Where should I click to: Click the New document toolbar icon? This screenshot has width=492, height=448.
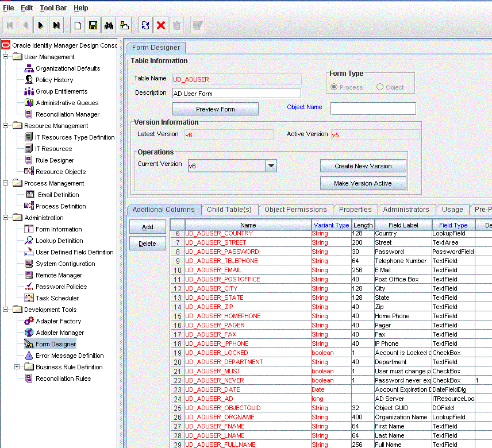click(x=77, y=25)
